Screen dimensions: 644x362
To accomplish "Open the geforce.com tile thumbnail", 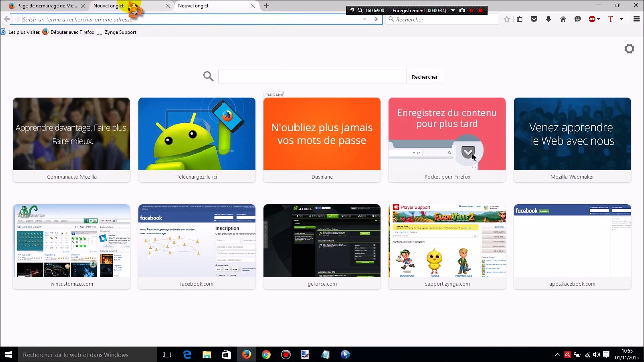I will click(322, 241).
